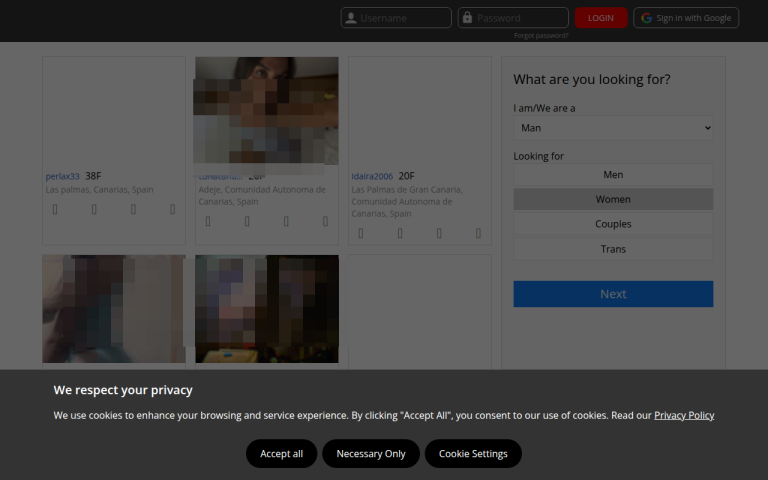Click into the Password input field
Viewport: 768px width, 480px height.
(x=513, y=18)
